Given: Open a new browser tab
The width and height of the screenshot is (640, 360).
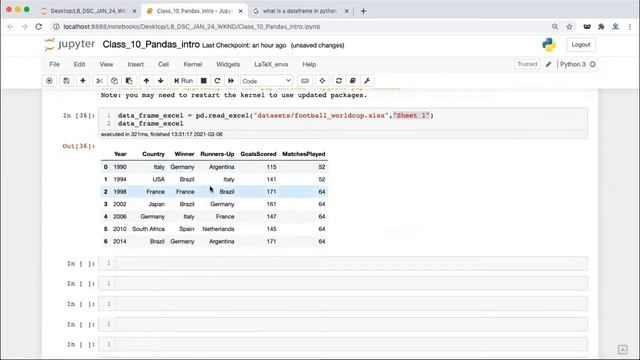Looking at the screenshot, I should click(x=363, y=11).
